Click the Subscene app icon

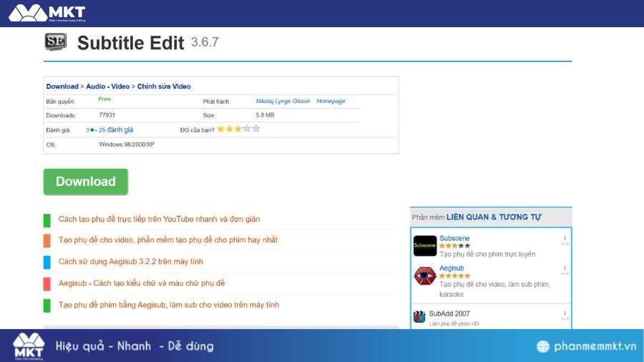[424, 245]
